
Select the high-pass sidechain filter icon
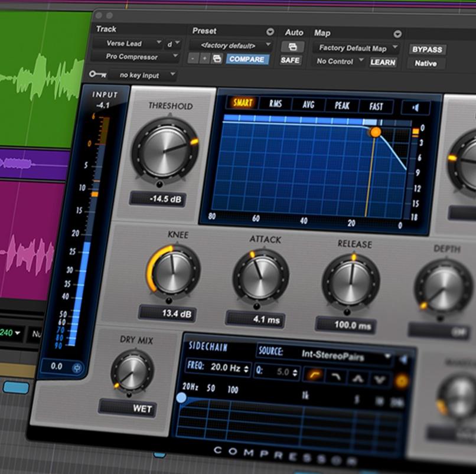point(315,374)
